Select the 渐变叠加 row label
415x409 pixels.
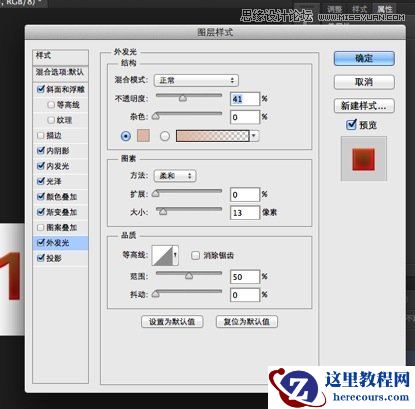(62, 212)
